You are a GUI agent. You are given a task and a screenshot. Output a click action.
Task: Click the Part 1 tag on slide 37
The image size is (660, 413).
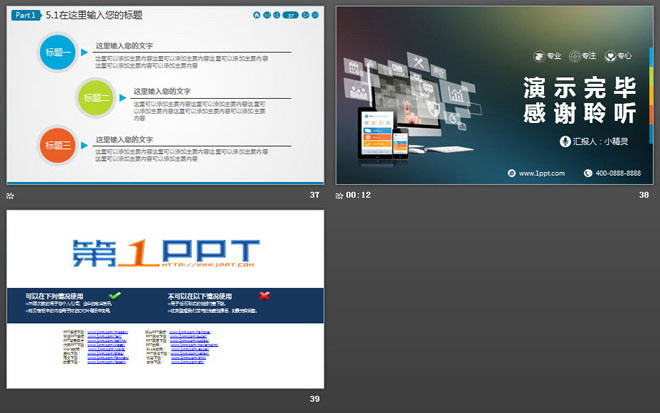tap(26, 15)
